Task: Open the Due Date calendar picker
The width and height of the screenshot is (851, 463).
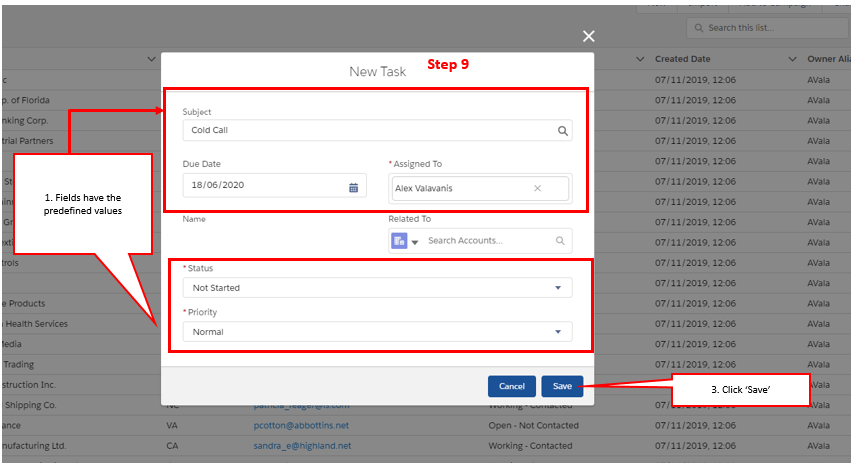Action: click(x=353, y=187)
